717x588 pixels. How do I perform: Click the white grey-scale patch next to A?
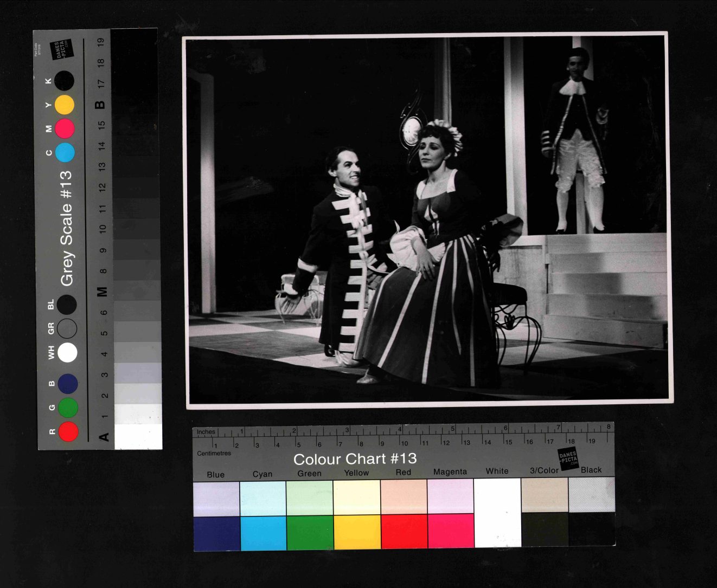138,436
